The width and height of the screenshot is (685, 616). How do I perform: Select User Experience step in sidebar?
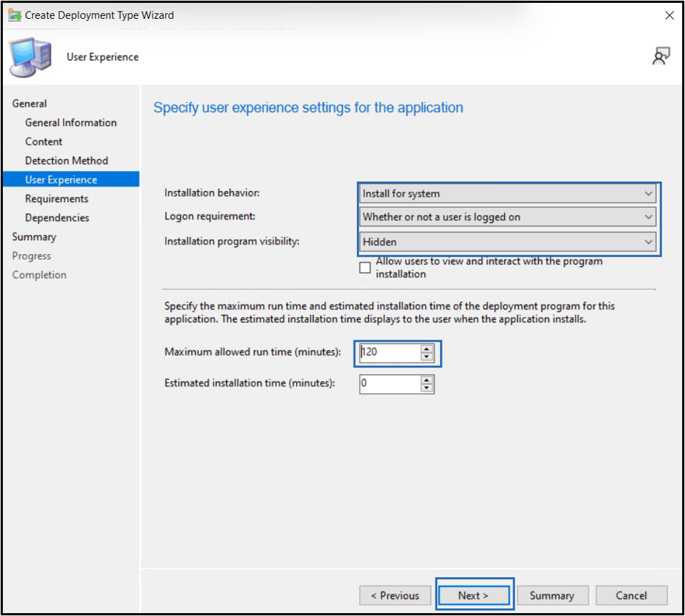click(x=71, y=180)
